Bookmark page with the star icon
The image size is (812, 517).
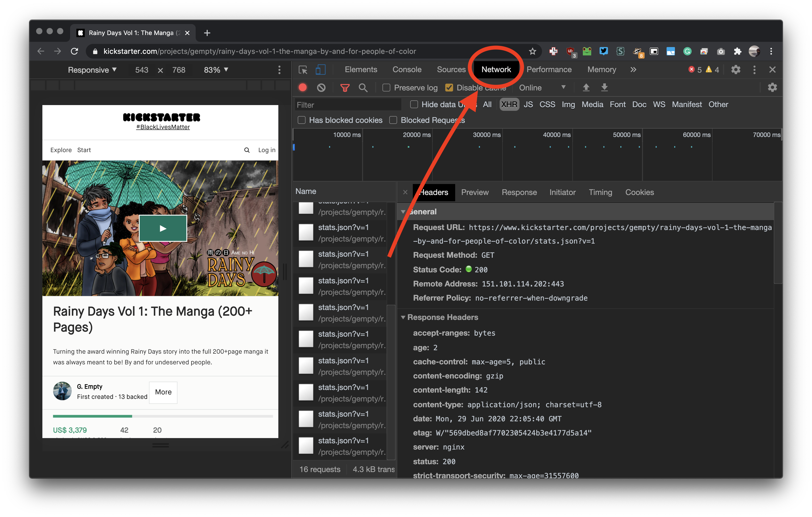pos(532,51)
